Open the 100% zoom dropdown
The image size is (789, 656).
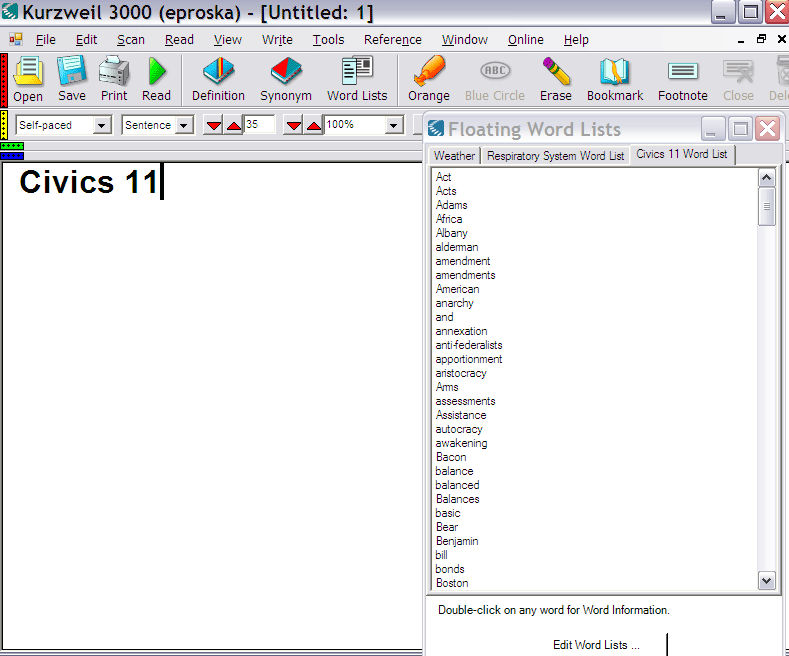click(x=393, y=125)
